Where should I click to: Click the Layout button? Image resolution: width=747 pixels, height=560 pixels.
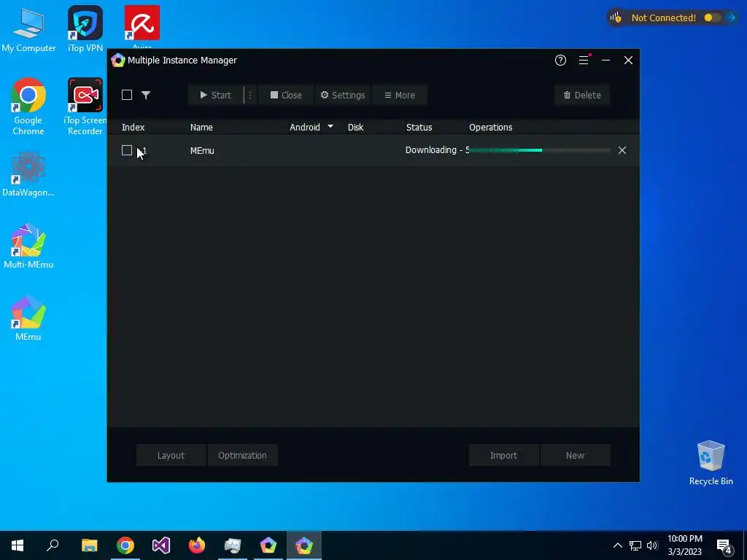171,455
